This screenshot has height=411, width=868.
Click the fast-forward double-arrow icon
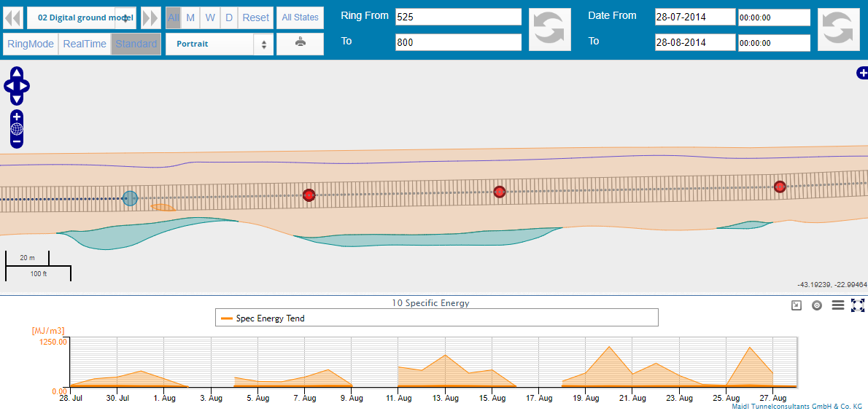point(150,17)
